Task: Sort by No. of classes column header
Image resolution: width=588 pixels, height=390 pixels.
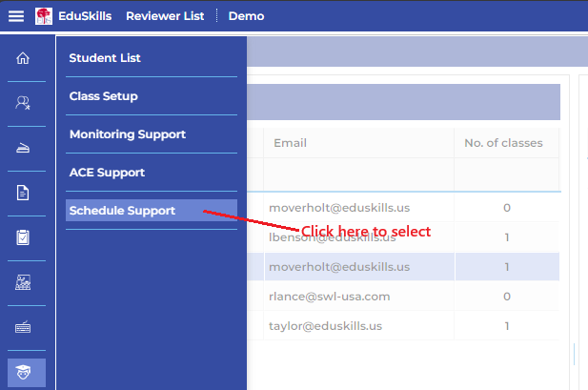Action: click(506, 143)
